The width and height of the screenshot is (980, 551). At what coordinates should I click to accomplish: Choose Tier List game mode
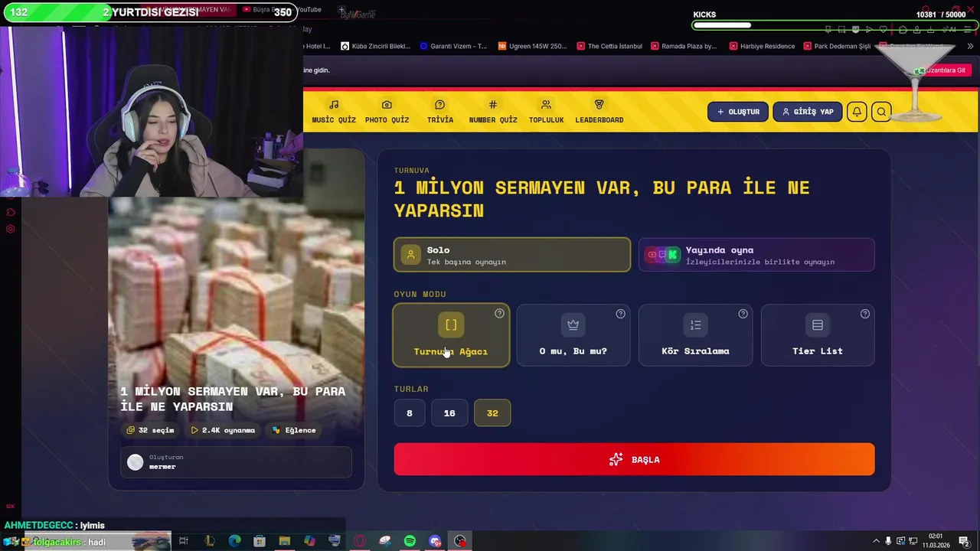[818, 335]
